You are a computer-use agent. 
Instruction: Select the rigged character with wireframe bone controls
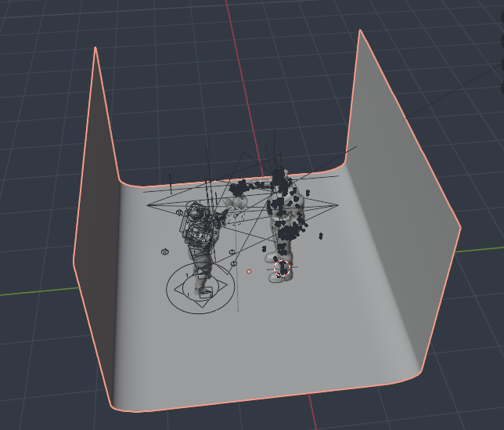click(x=201, y=248)
